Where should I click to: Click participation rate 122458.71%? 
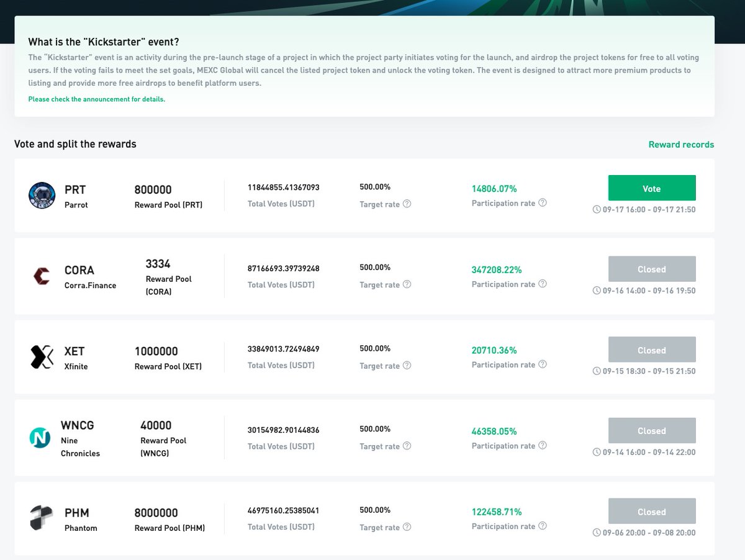(497, 512)
